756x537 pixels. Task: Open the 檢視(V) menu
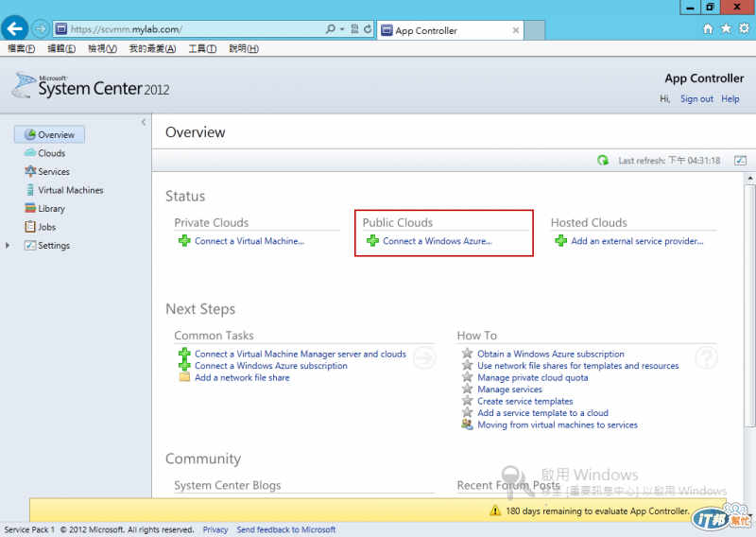coord(102,48)
